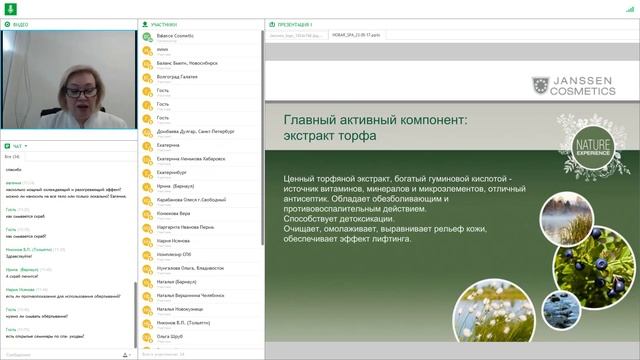This screenshot has width=640, height=360.
Task: Select participant name Екатерина
Action: click(x=168, y=145)
